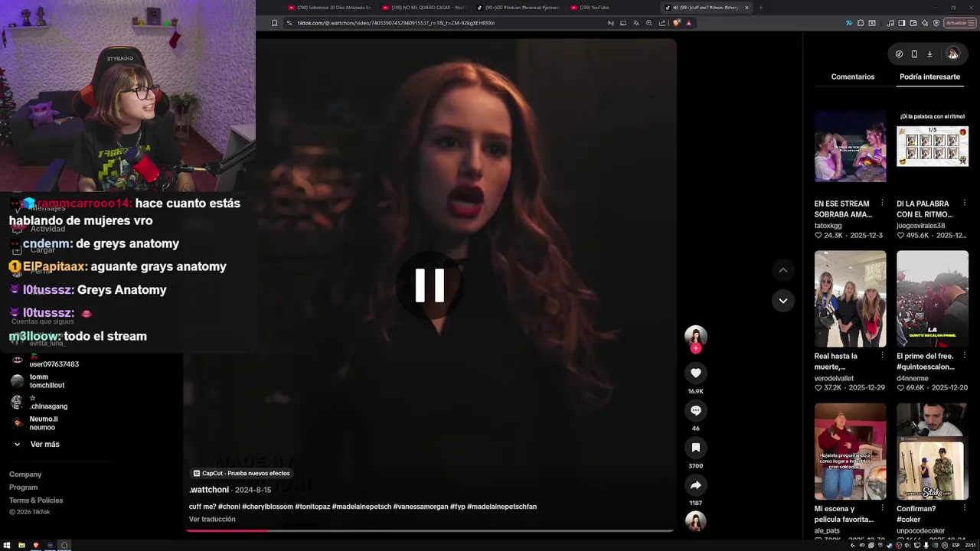Share the video with the arrow icon
Screen dimensions: 980x551
[x=695, y=485]
